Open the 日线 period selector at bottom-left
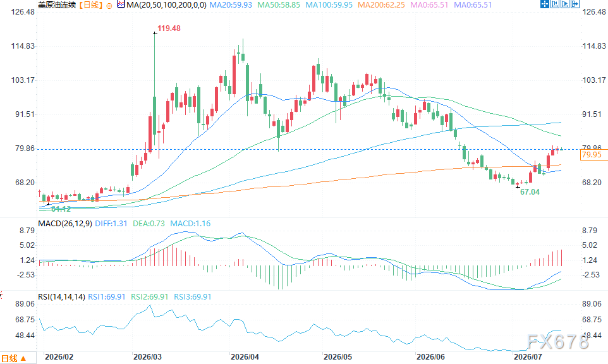 (14, 358)
